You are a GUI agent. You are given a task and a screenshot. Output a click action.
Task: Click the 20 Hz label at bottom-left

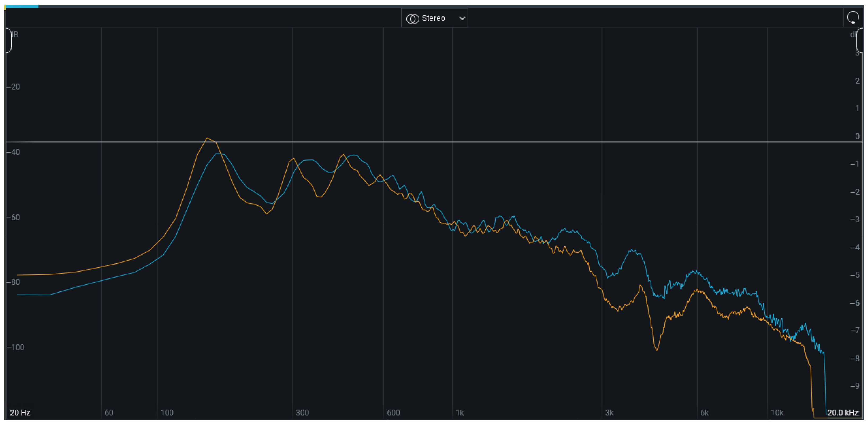20,413
